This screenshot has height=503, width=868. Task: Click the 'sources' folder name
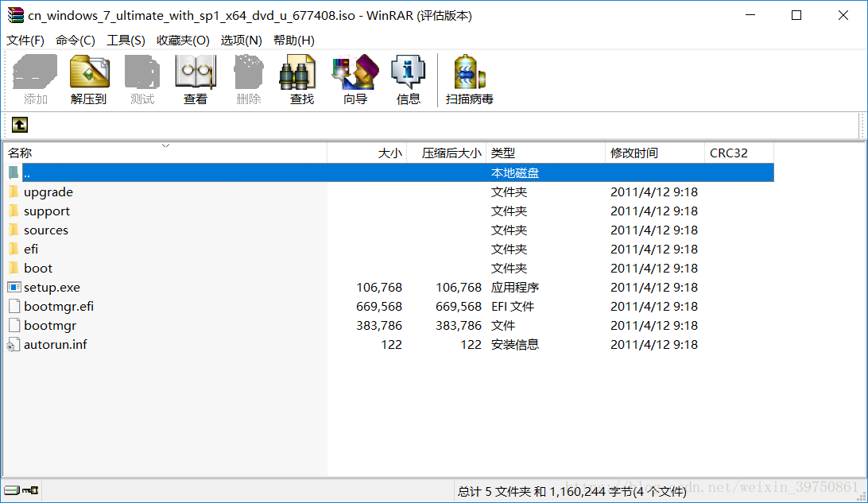tap(46, 230)
